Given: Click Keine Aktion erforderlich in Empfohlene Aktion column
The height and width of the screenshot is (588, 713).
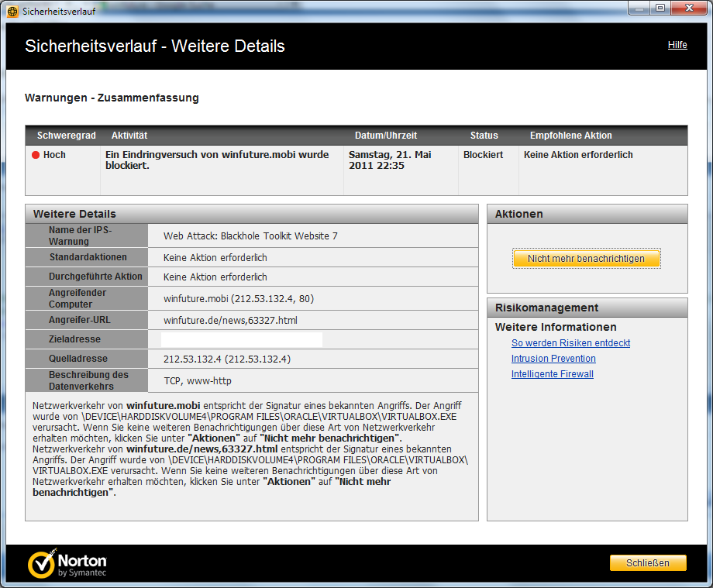Looking at the screenshot, I should [578, 155].
